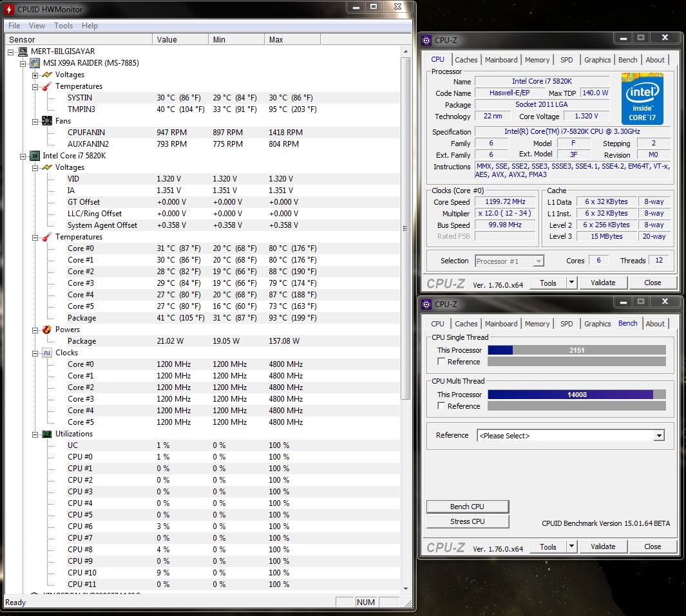Collapse the Clocks node
Image resolution: width=686 pixels, height=616 pixels.
(x=35, y=353)
